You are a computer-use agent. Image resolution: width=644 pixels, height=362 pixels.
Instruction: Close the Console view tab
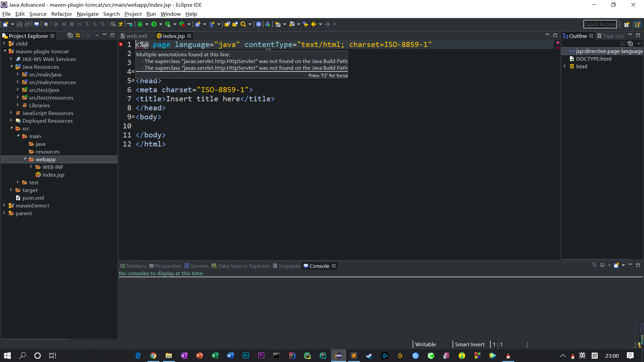pos(334,266)
